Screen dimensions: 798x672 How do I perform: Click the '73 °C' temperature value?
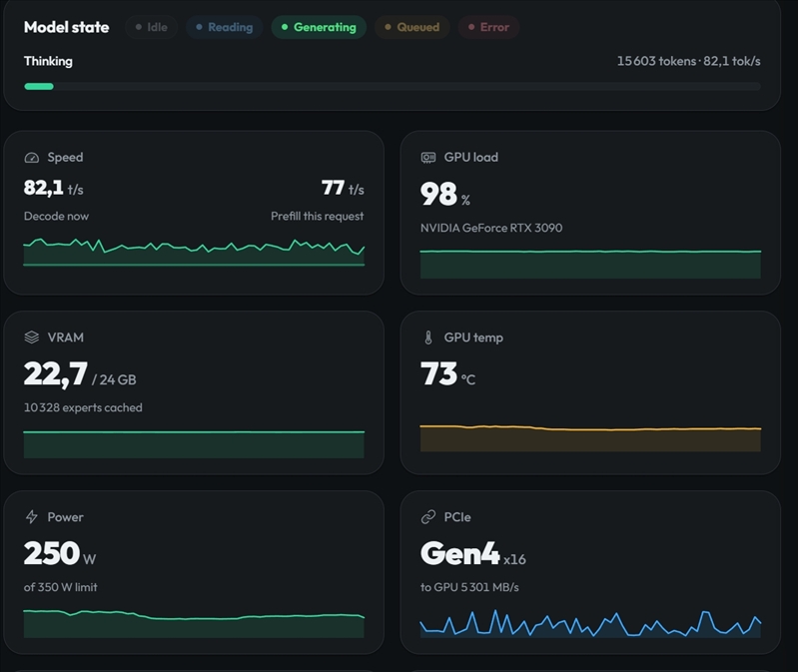pyautogui.click(x=447, y=373)
